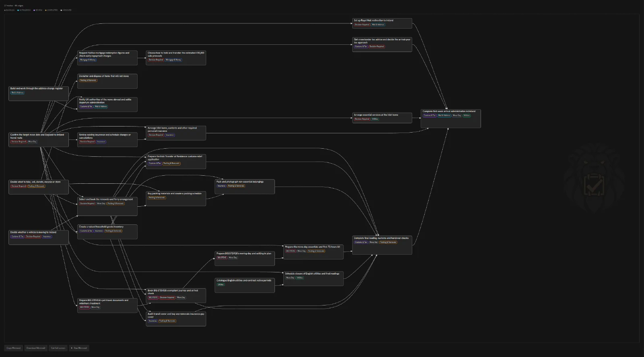Select the removals and ferry arrangement node
Viewport: 644px width, 357px height.
pyautogui.click(x=107, y=206)
